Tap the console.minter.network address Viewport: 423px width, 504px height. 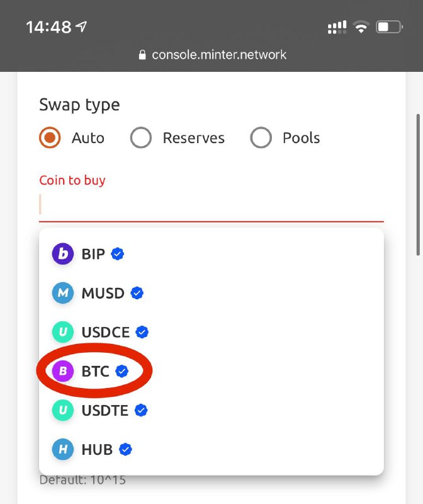(x=219, y=55)
